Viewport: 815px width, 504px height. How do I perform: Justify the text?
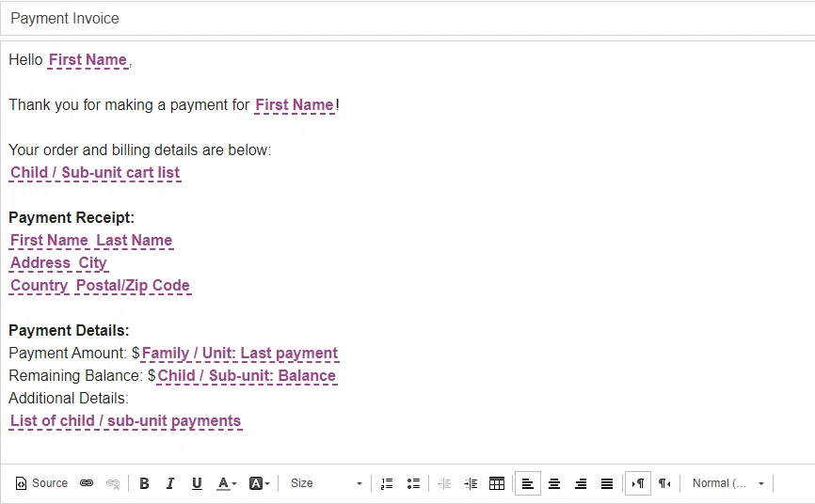[x=607, y=483]
